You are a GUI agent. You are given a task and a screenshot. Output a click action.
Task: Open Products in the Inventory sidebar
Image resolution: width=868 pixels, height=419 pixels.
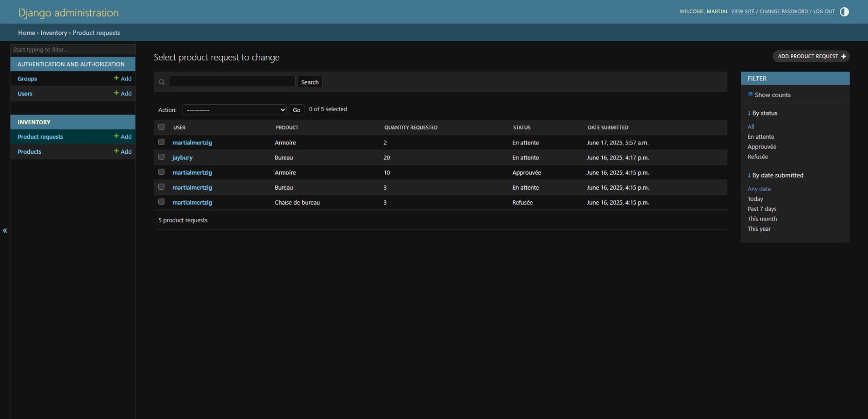pyautogui.click(x=30, y=152)
